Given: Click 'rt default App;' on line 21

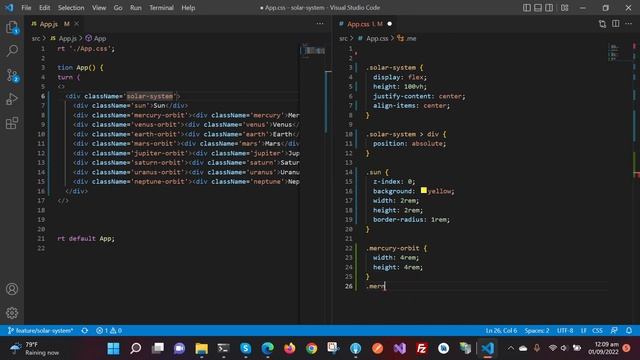Looking at the screenshot, I should tap(86, 238).
